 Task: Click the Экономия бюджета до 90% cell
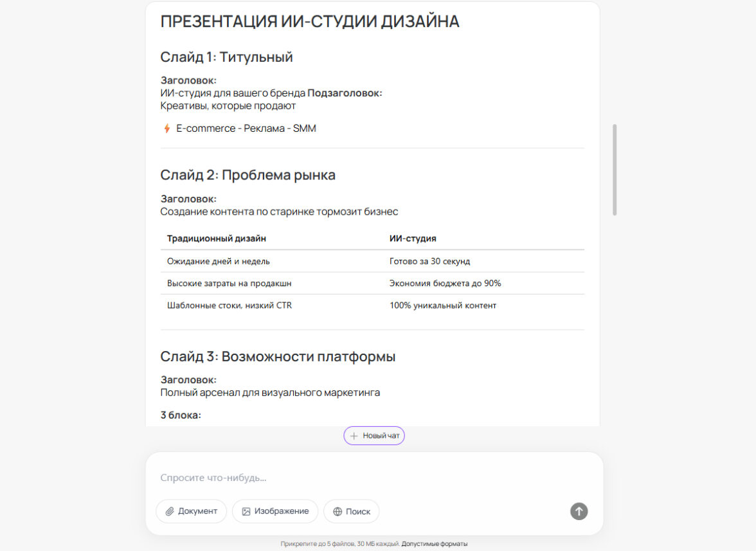click(445, 283)
